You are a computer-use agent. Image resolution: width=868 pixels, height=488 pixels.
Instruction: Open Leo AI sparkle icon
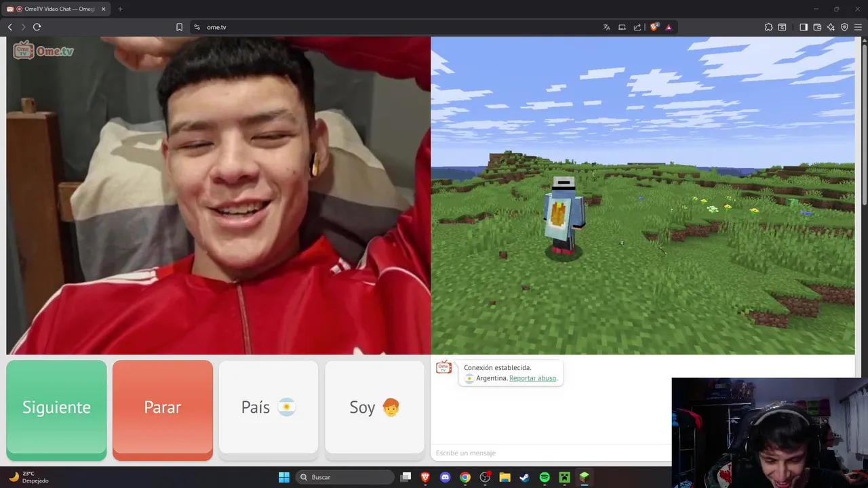coord(831,27)
